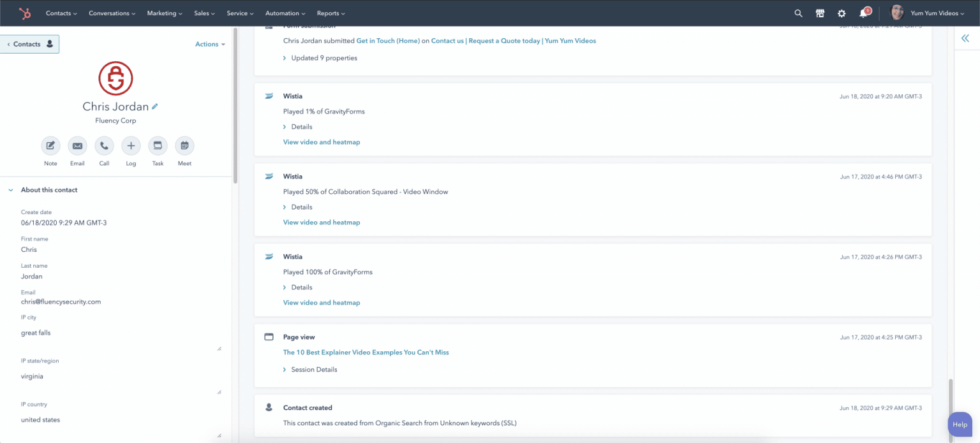Edit contact name with pencil icon
The width and height of the screenshot is (980, 443).
click(x=155, y=106)
